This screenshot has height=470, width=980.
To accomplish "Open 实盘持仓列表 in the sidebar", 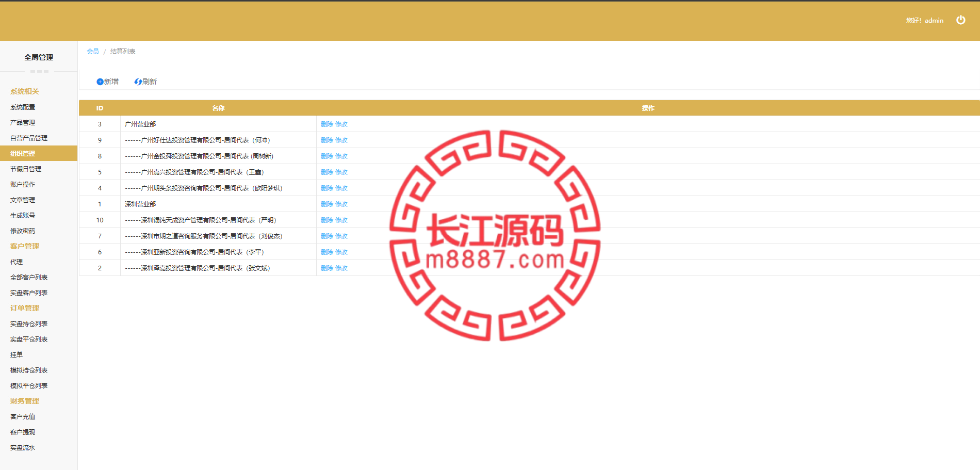I will 29,324.
